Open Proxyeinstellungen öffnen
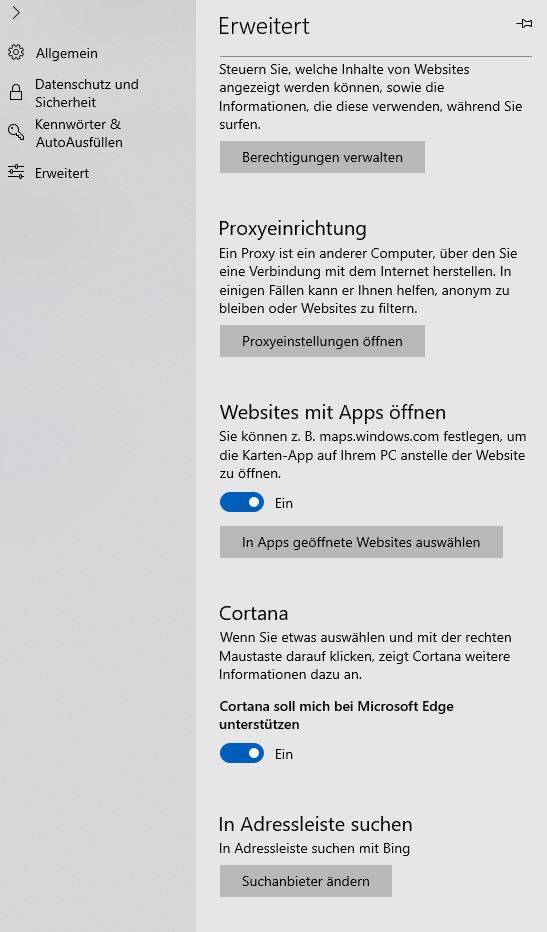 [x=322, y=341]
